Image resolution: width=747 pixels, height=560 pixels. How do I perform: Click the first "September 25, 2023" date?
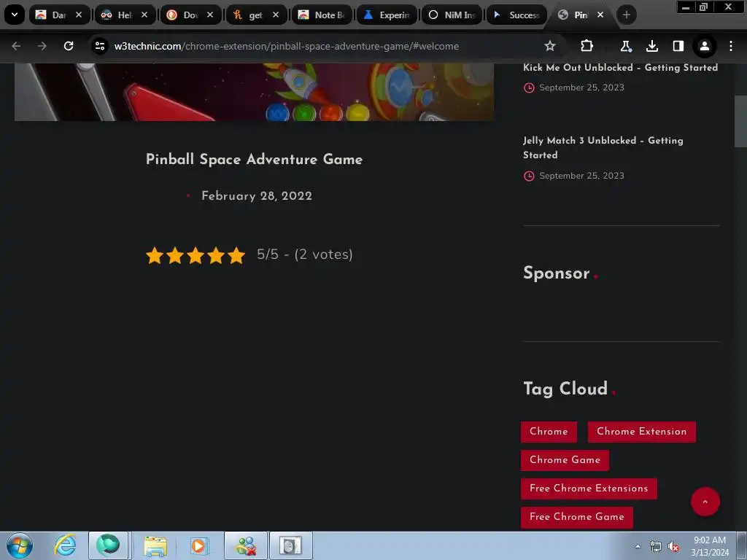[x=581, y=87]
